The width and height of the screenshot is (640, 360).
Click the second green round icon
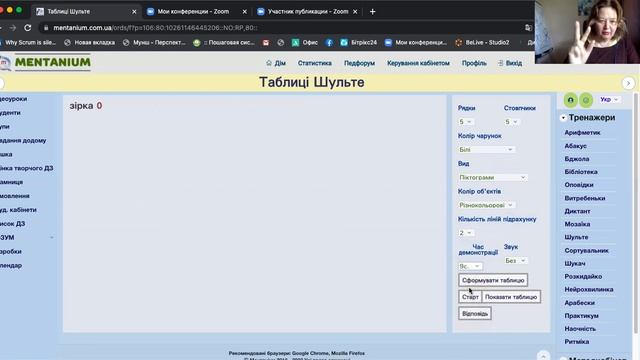586,100
